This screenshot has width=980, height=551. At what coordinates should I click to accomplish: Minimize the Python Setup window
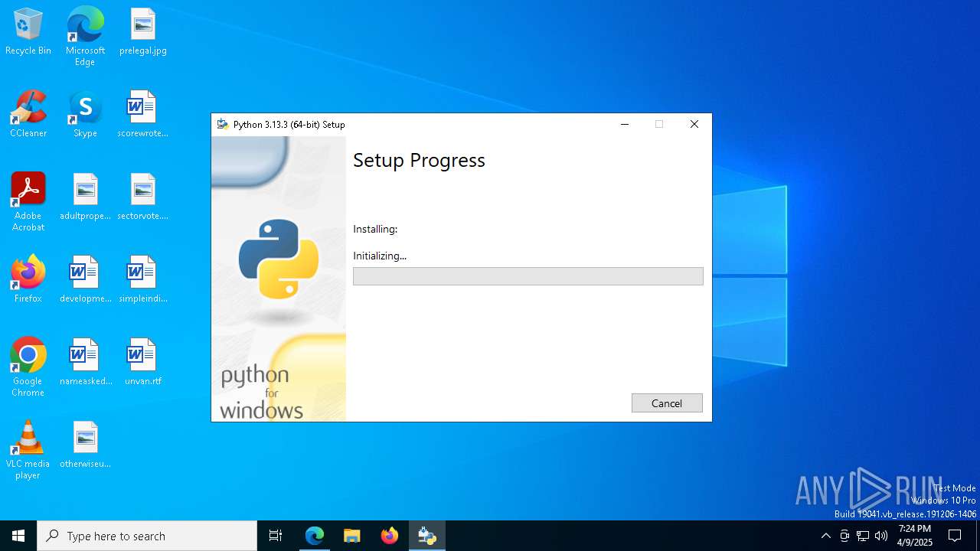625,124
